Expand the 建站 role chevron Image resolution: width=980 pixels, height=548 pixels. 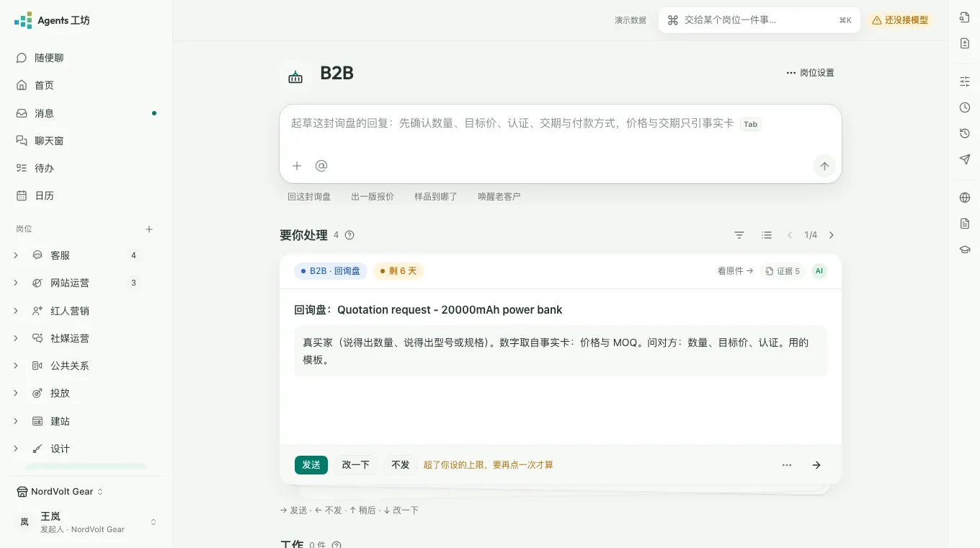click(x=16, y=421)
